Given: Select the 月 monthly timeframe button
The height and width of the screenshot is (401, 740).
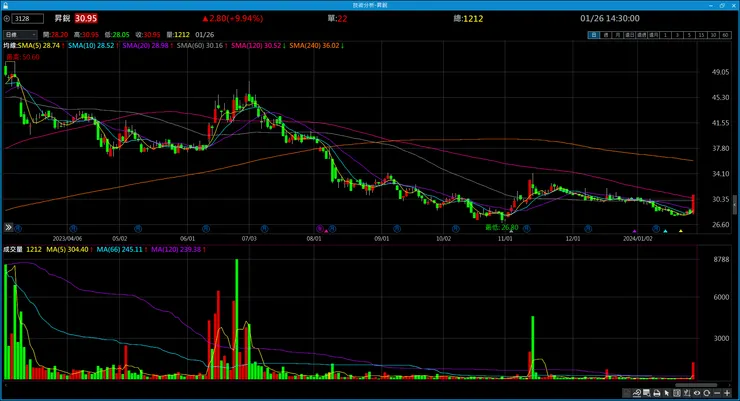Looking at the screenshot, I should [x=617, y=35].
